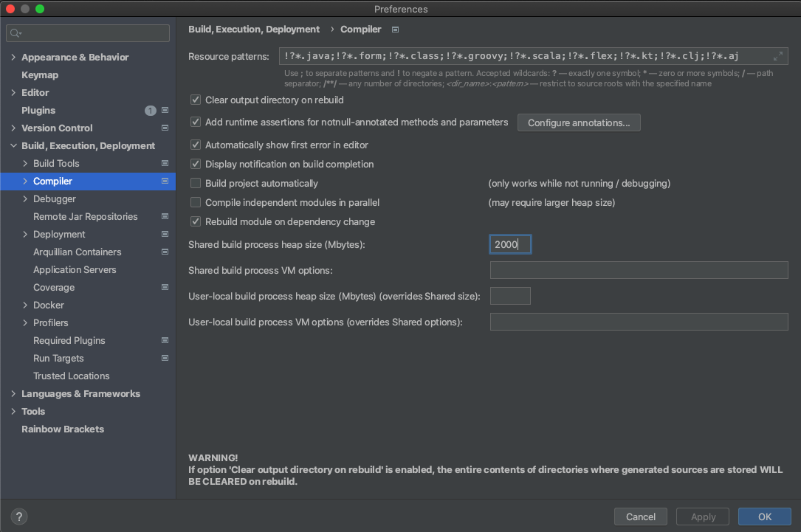
Task: Click the Apply button
Action: (702, 517)
